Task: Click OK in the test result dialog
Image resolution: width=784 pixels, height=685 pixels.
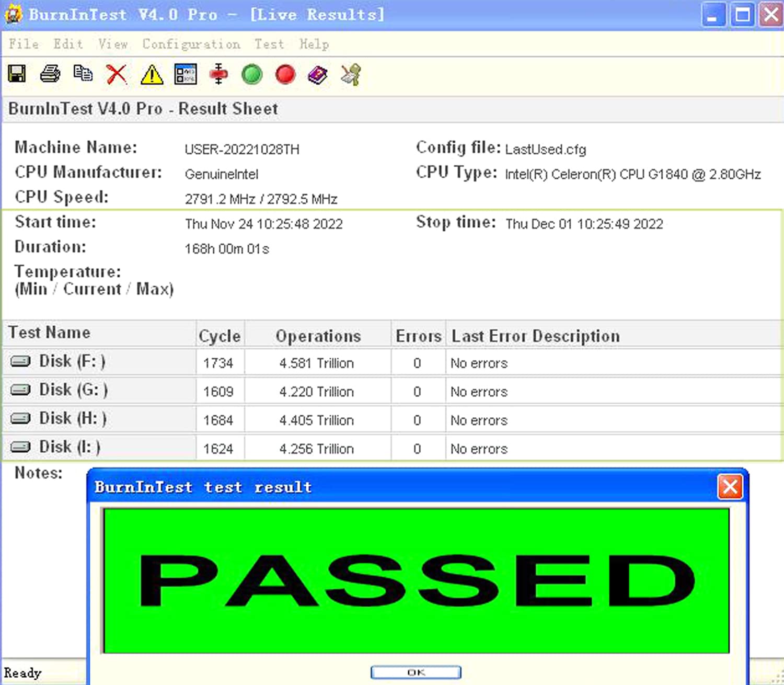Action: click(x=416, y=672)
